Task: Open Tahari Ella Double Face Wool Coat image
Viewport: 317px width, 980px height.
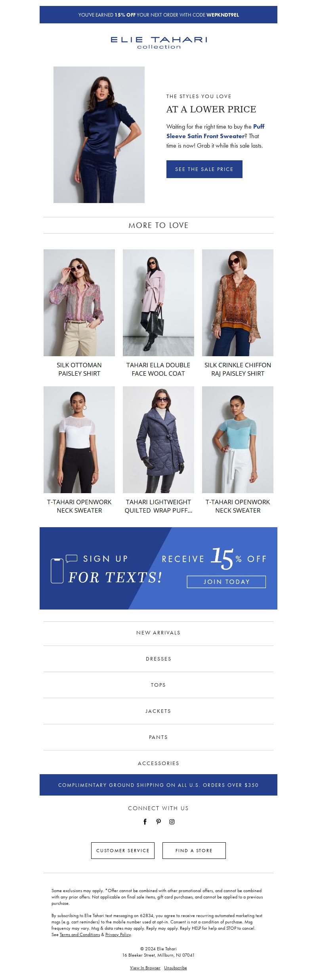Action: (158, 303)
